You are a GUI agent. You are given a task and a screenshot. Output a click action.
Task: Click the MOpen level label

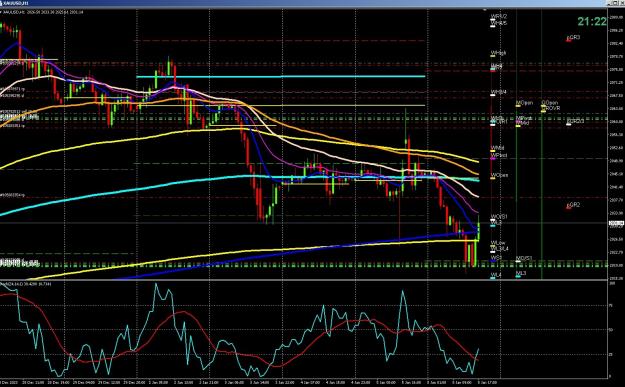tap(524, 103)
